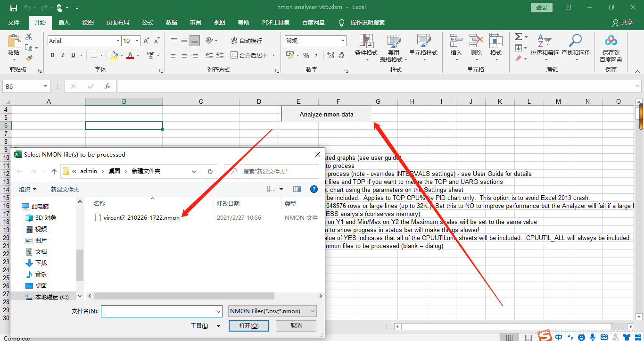Click the Undo arrow in title bar
This screenshot has height=341, width=644.
point(27,8)
